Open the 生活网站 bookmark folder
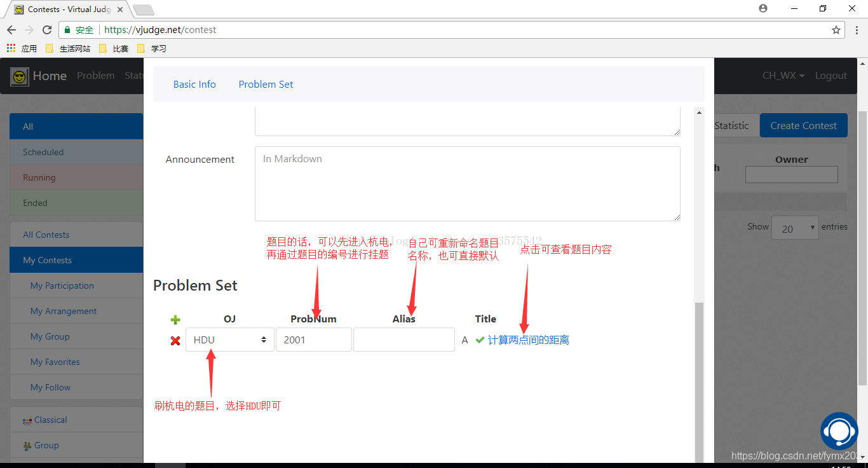Image resolution: width=868 pixels, height=468 pixels. pyautogui.click(x=68, y=48)
